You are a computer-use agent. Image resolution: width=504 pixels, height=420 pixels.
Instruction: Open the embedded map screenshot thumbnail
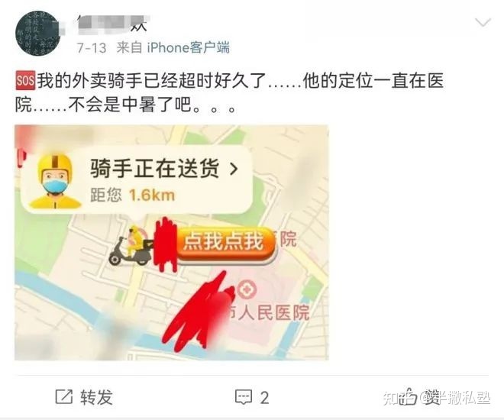click(172, 243)
